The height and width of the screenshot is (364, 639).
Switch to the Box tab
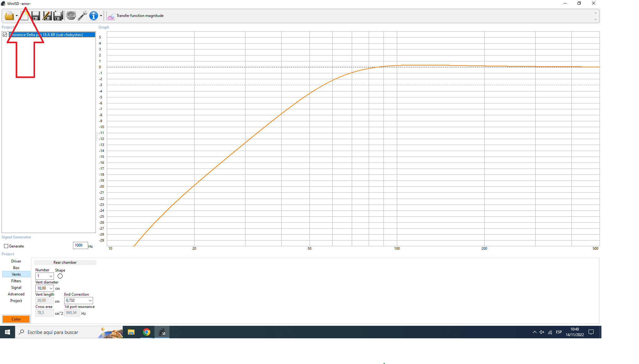pyautogui.click(x=16, y=268)
